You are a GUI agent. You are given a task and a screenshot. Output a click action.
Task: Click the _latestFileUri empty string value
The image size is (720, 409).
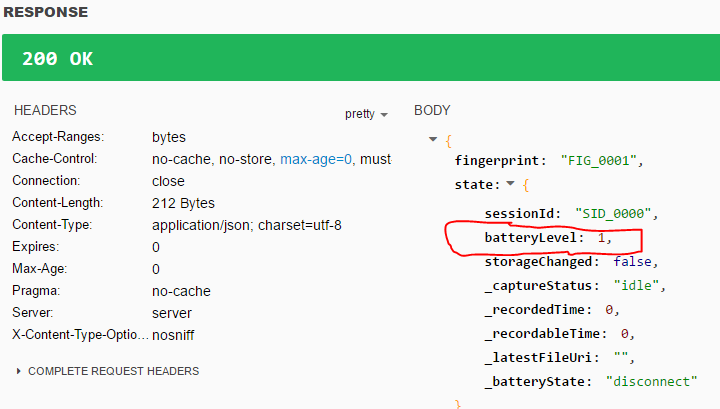(x=621, y=356)
